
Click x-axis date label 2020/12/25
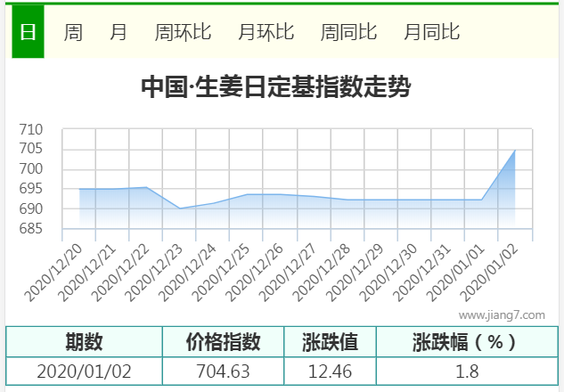coord(220,273)
